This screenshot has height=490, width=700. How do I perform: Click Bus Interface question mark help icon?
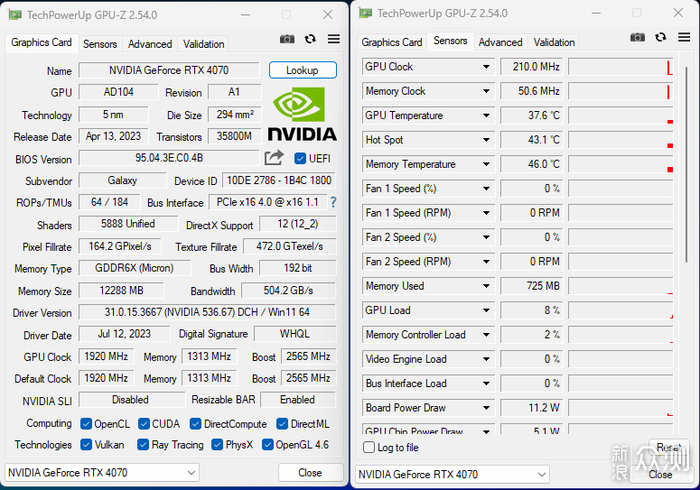(333, 202)
